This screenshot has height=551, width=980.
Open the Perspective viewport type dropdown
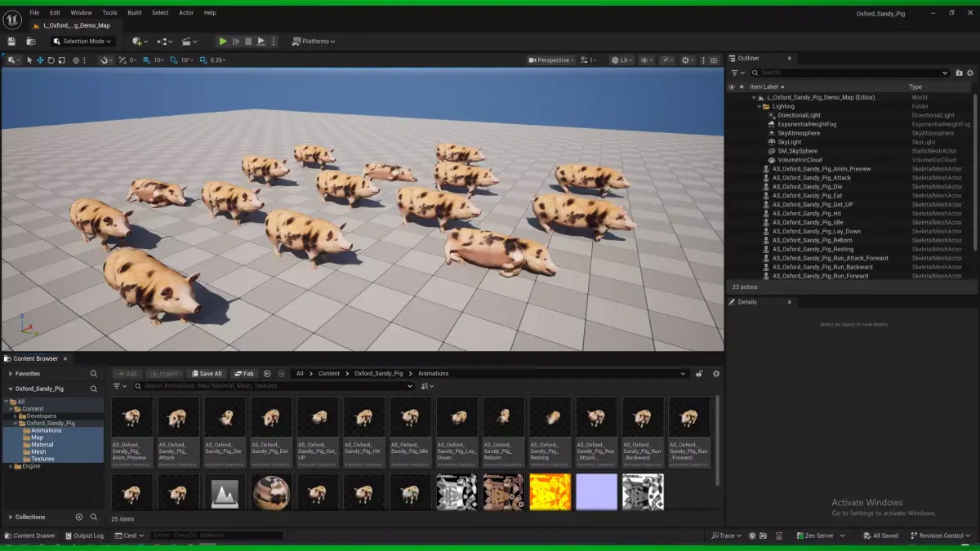point(551,60)
